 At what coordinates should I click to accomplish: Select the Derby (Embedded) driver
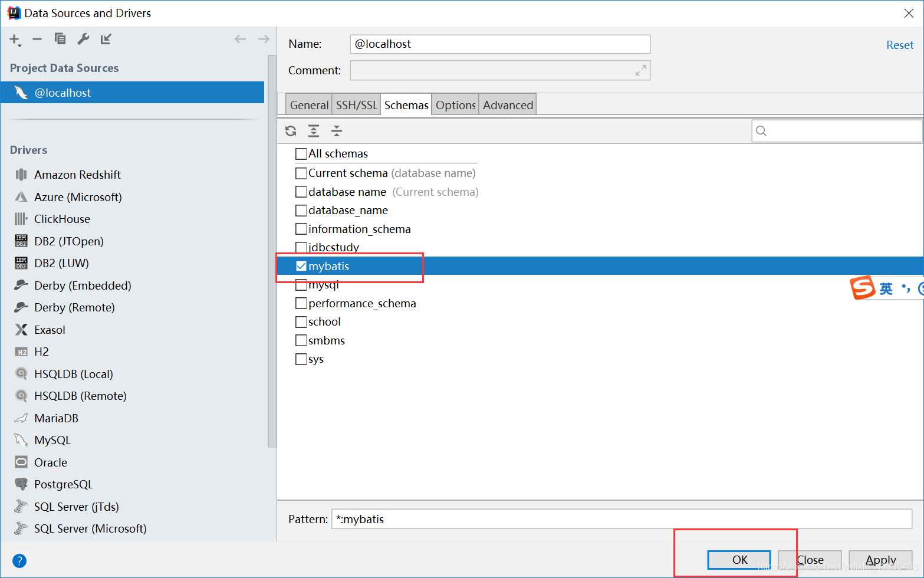point(82,285)
